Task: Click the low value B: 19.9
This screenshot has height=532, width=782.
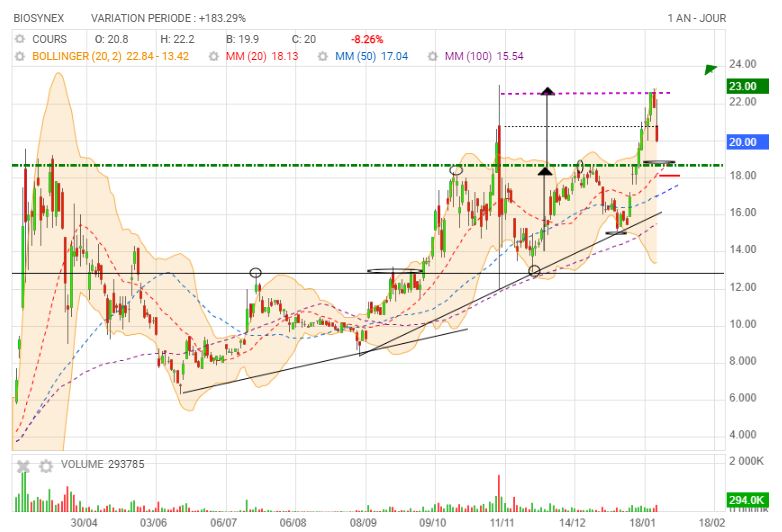Action: (x=242, y=39)
